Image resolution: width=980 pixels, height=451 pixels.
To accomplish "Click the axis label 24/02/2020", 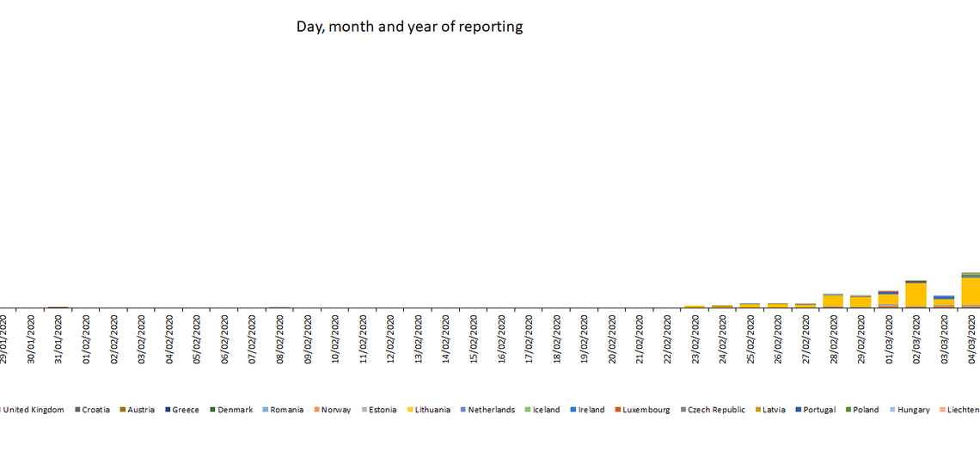I will tap(722, 339).
